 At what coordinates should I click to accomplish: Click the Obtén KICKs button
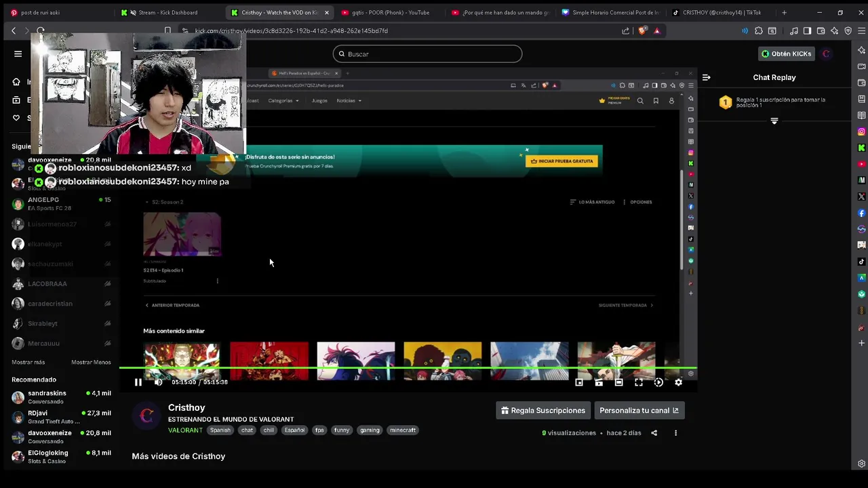[x=786, y=54]
